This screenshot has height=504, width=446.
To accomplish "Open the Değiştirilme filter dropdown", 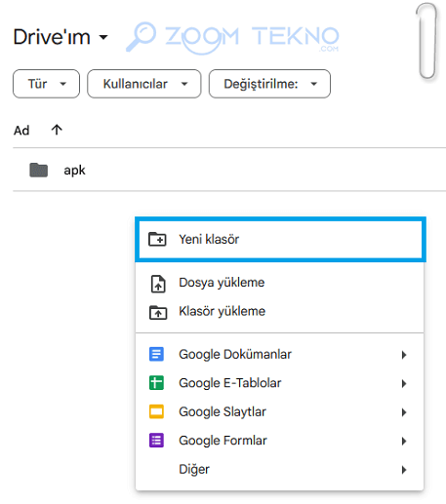I will click(269, 84).
